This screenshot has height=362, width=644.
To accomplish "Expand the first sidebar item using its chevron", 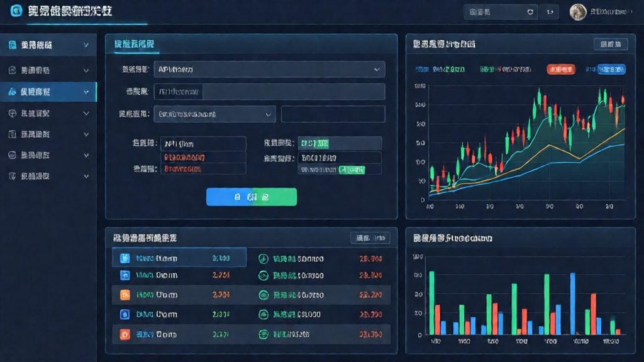I will [86, 45].
